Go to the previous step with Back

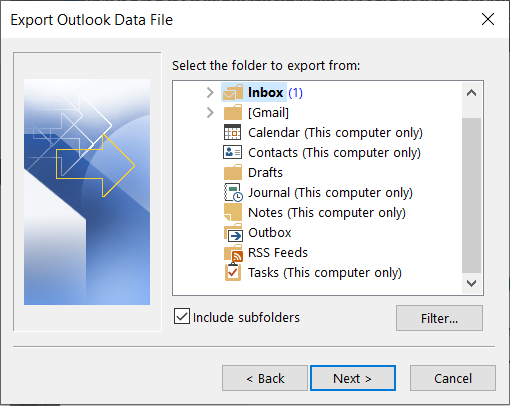click(265, 378)
